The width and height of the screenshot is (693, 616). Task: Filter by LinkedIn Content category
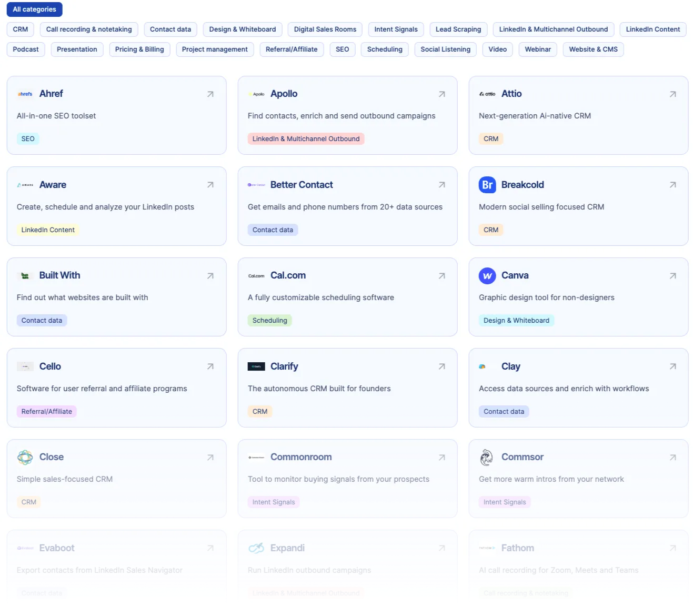tap(653, 29)
